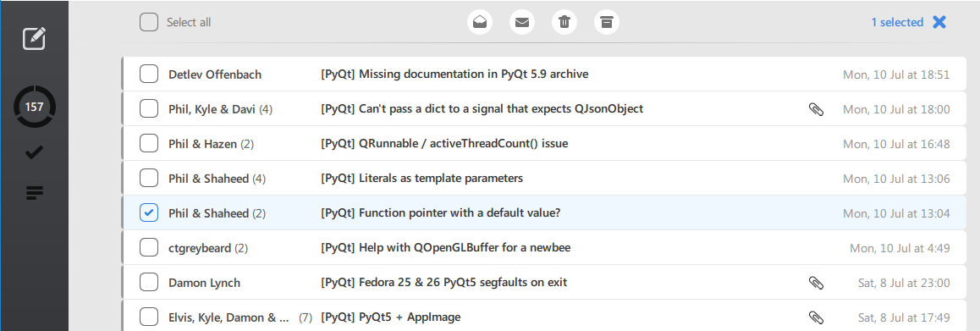
Task: Click the 1 selected label
Action: point(897,23)
